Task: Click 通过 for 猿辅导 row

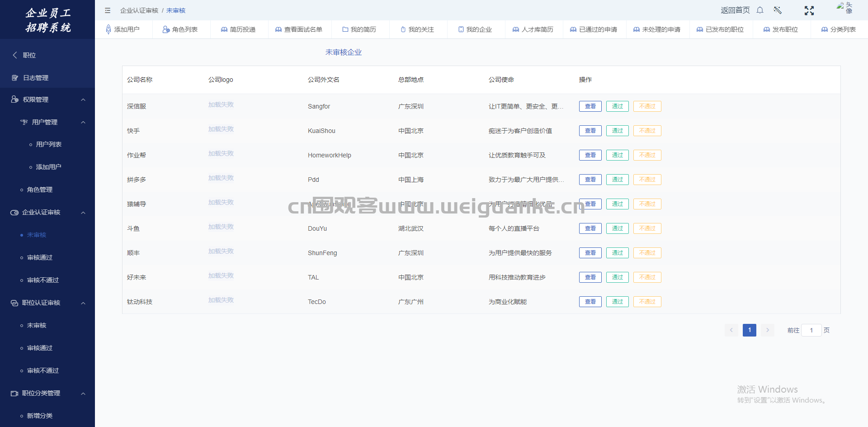Action: [x=618, y=204]
